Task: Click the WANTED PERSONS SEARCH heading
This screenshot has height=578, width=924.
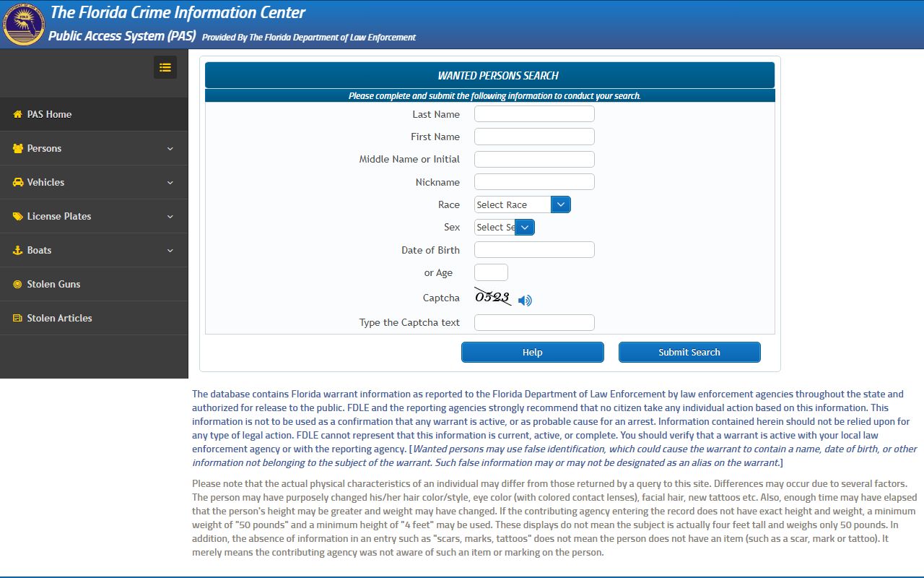Action: coord(498,75)
